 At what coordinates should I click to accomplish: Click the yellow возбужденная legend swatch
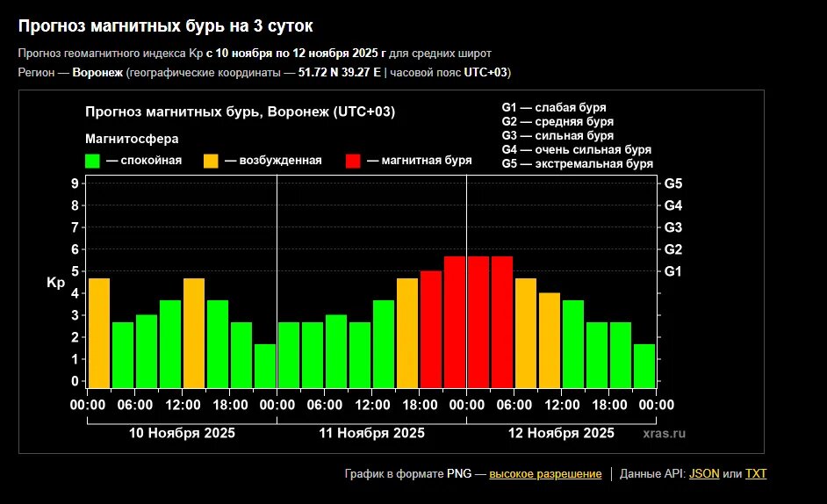click(x=211, y=161)
